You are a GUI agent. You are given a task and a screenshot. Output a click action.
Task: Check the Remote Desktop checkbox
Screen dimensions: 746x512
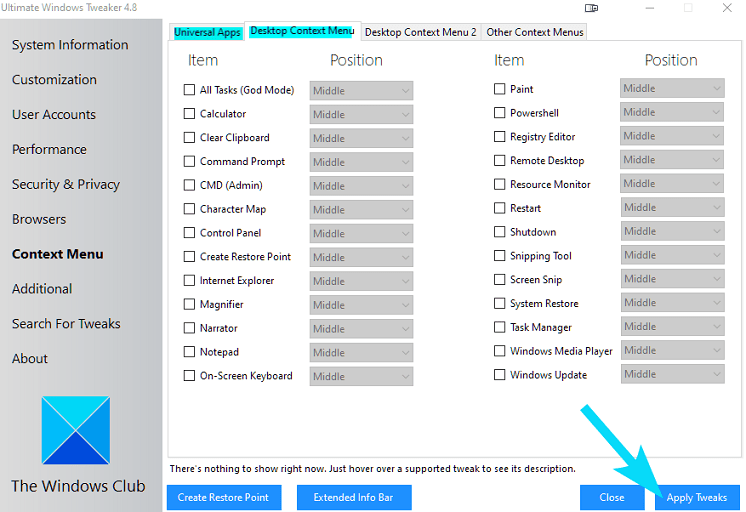click(x=500, y=160)
